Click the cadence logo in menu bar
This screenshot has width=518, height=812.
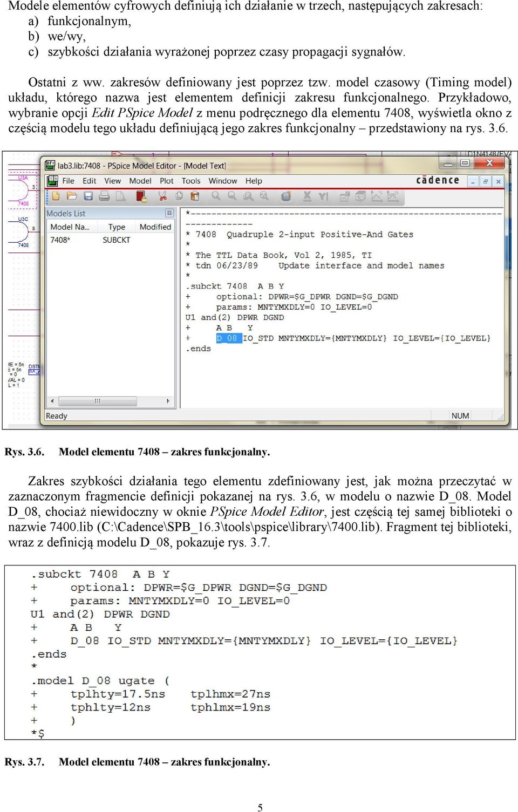point(438,180)
